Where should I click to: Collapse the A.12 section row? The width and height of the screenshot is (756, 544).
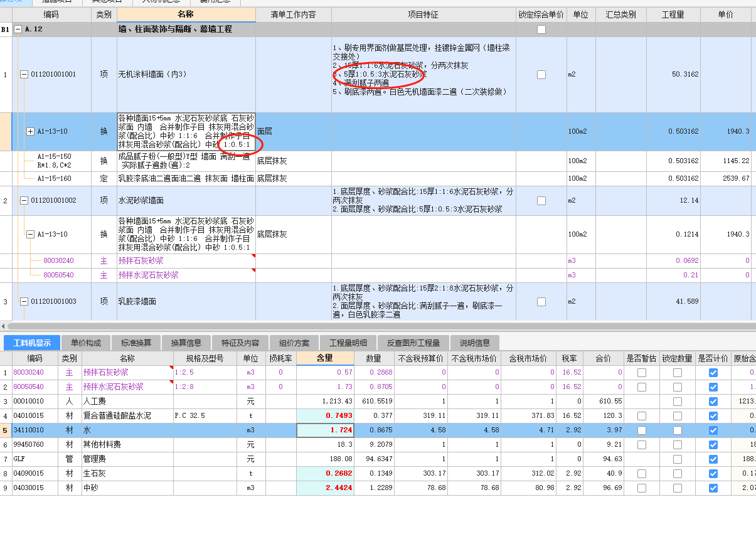click(x=18, y=29)
